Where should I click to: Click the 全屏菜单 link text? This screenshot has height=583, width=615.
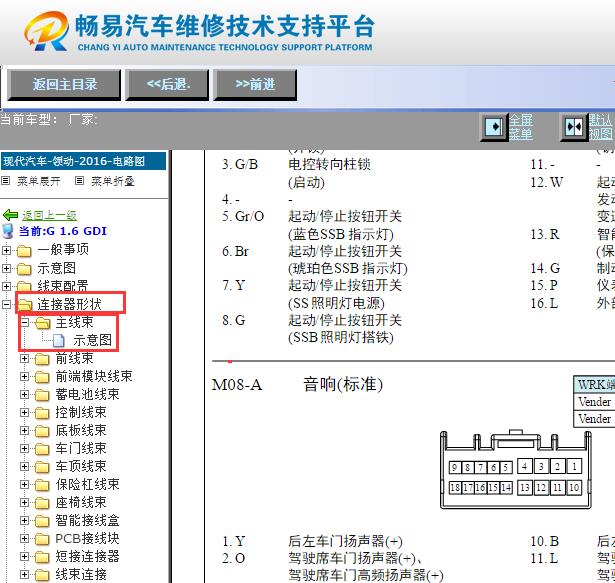tap(521, 127)
